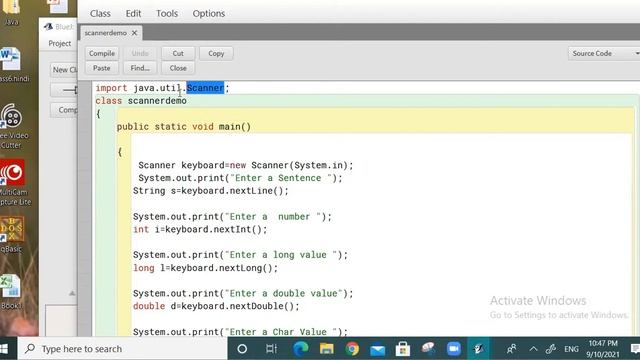The width and height of the screenshot is (640, 360).
Task: Click the inheritance arrow button in BlueJ window
Action: click(64, 90)
